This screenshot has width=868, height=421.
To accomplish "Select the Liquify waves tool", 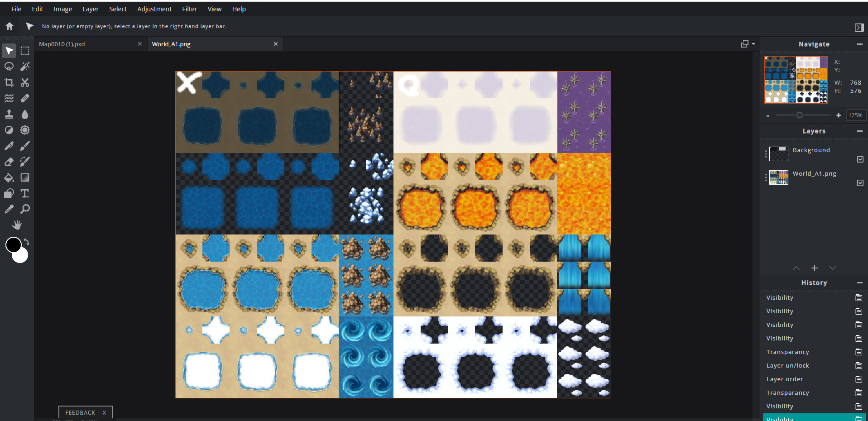I will (x=9, y=98).
